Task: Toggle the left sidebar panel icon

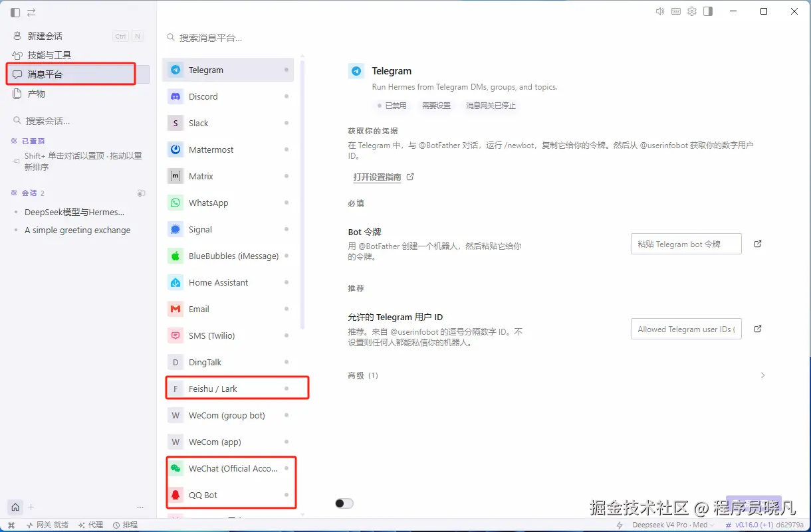Action: click(15, 13)
